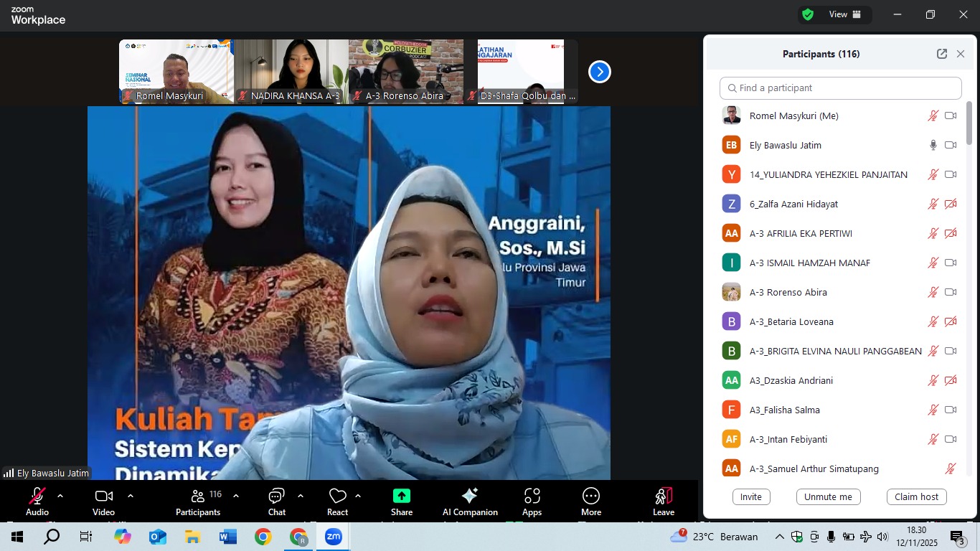
Task: Unmute yourself using the Audio icon
Action: [37, 496]
